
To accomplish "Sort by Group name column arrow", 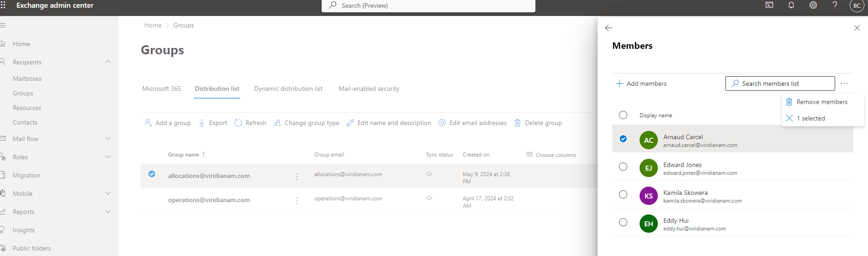I will [203, 155].
